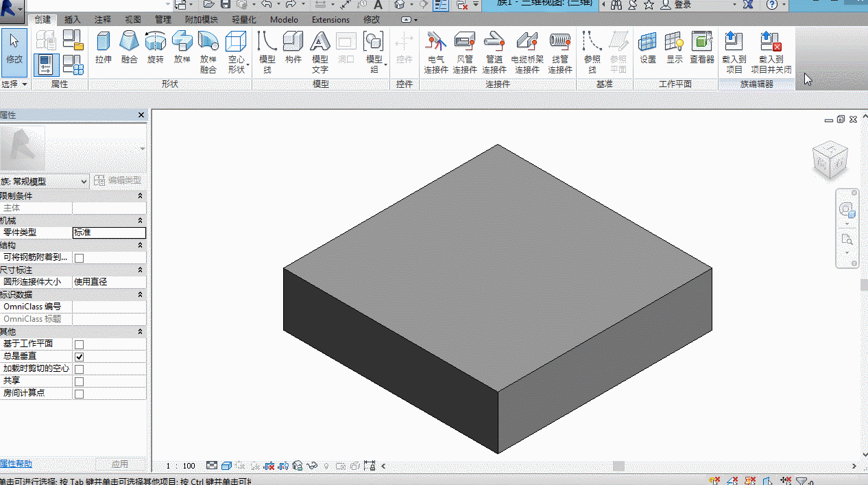Collapse the 机械 properties section

click(141, 220)
